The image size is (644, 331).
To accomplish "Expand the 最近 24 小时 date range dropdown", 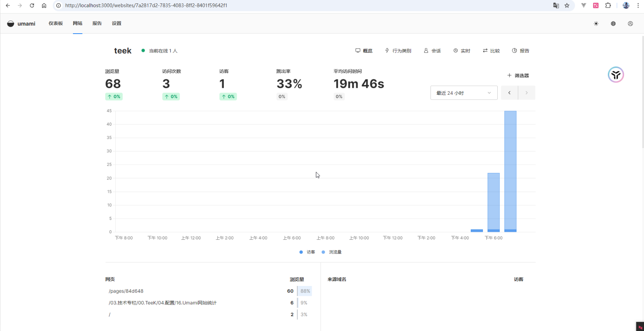I will point(464,93).
